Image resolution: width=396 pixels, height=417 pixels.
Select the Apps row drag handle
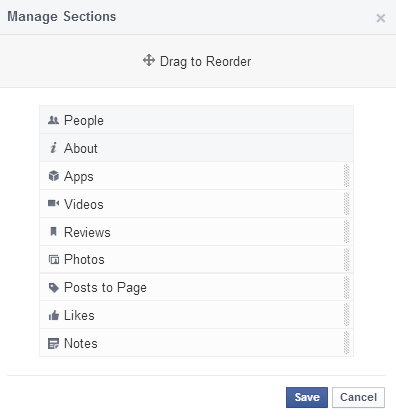point(346,176)
